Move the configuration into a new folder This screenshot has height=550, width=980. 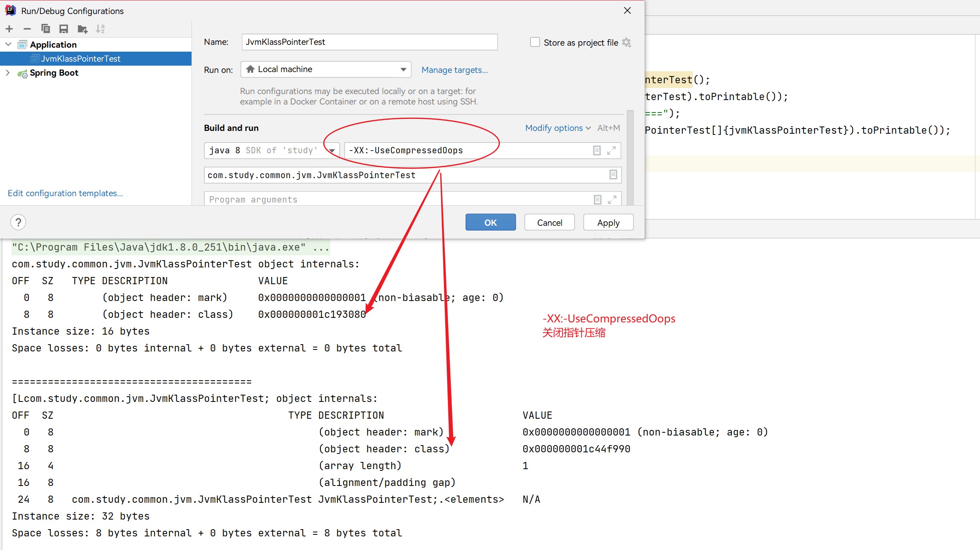click(x=83, y=29)
